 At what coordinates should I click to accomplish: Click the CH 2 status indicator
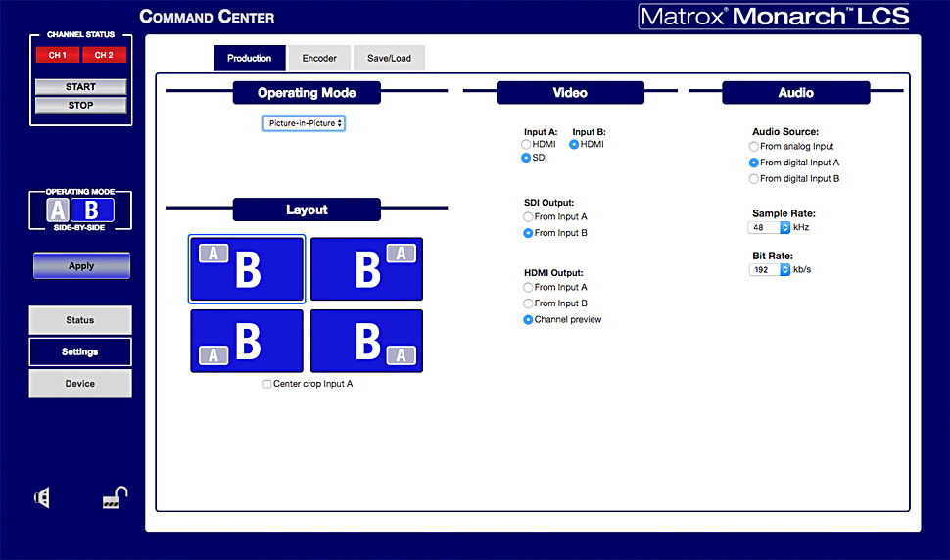click(104, 55)
